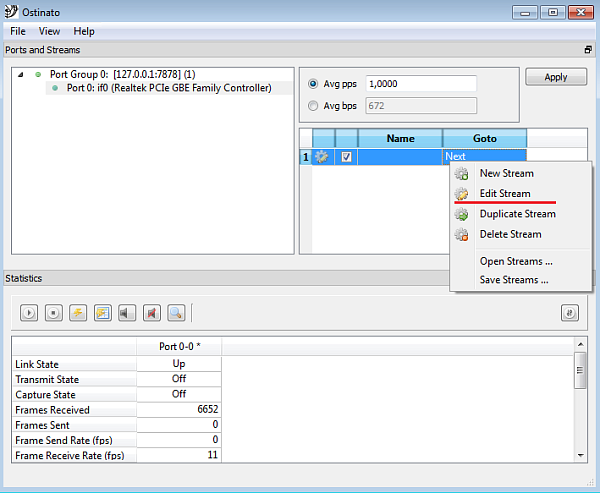600x493 pixels.
Task: View captured packets magnifier icon
Action: (x=176, y=313)
